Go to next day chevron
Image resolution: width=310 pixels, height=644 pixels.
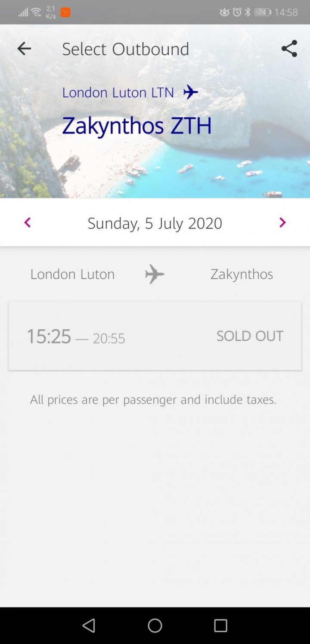(x=282, y=223)
